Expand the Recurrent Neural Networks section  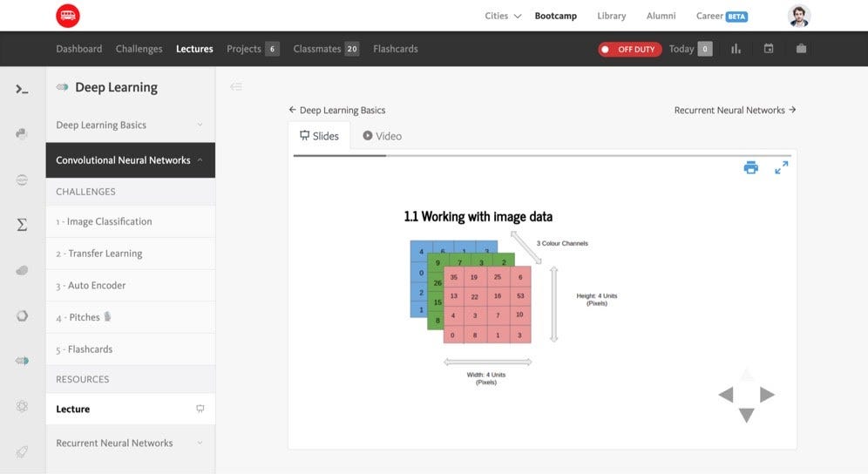coord(130,443)
